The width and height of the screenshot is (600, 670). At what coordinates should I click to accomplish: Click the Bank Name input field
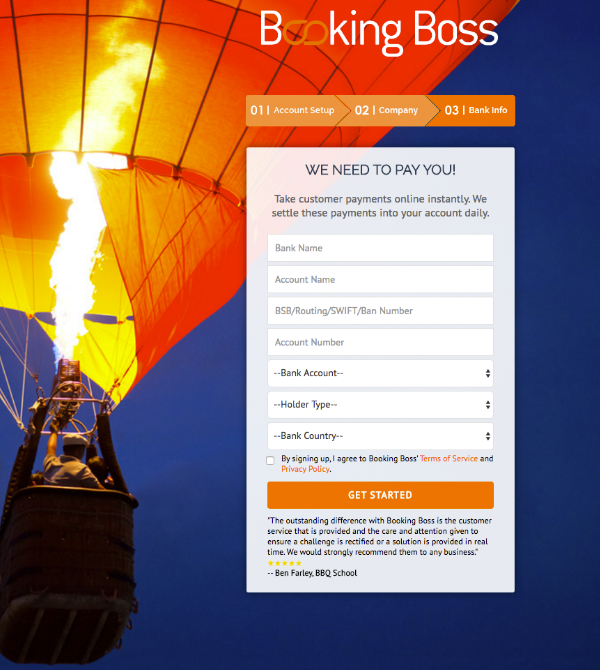[x=380, y=248]
